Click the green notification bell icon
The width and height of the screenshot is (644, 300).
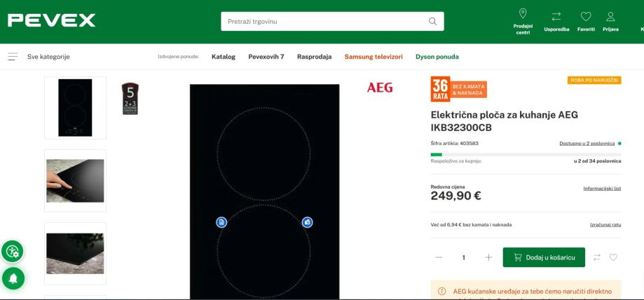[x=13, y=278]
